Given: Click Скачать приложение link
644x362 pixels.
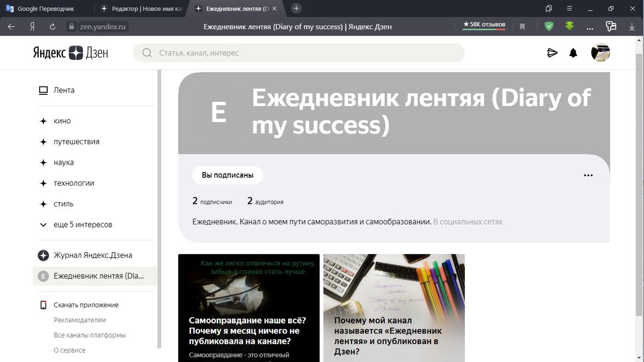Looking at the screenshot, I should [86, 305].
